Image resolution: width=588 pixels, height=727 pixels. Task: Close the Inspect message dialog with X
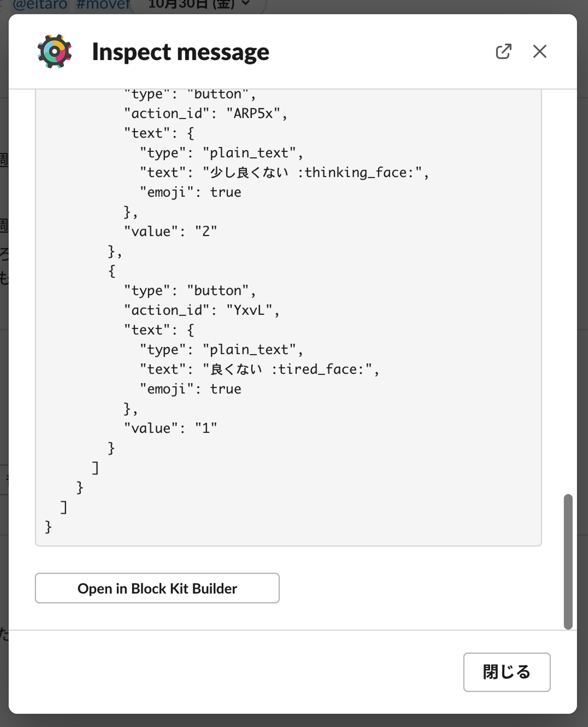coord(539,51)
